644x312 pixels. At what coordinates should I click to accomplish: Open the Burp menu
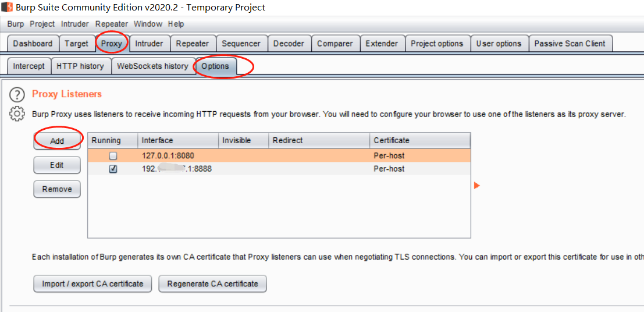tap(16, 24)
